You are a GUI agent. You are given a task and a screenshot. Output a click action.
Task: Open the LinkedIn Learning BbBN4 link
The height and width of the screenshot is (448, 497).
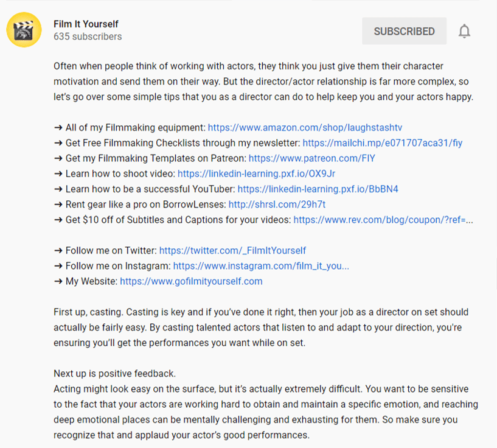(x=318, y=189)
